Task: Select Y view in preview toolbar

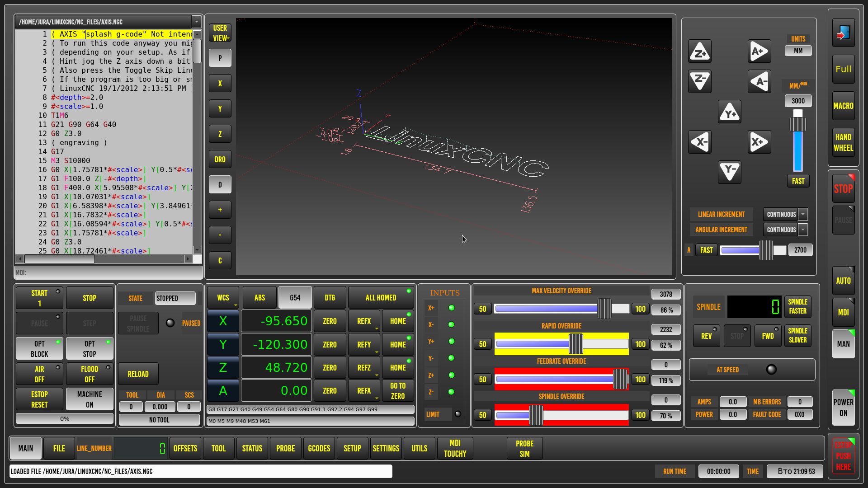Action: (220, 108)
